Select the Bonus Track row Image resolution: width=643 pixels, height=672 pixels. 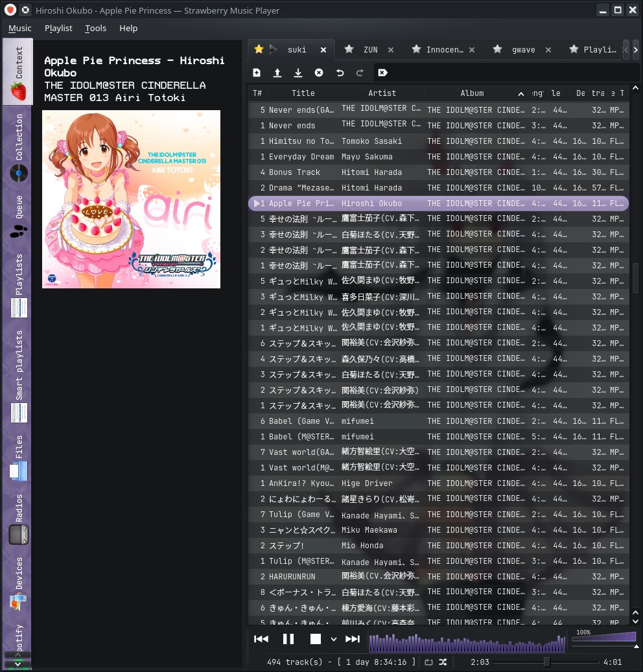pos(438,172)
